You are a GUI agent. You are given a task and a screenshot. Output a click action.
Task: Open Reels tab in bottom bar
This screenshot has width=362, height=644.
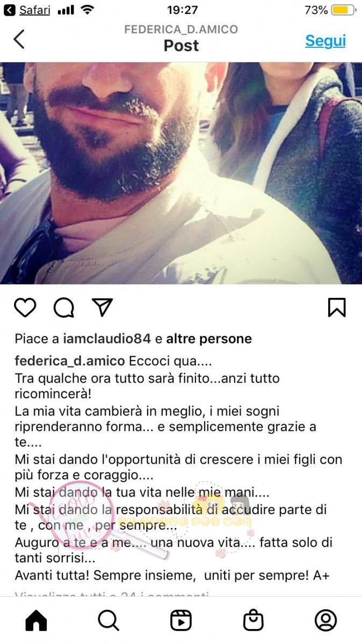(181, 620)
